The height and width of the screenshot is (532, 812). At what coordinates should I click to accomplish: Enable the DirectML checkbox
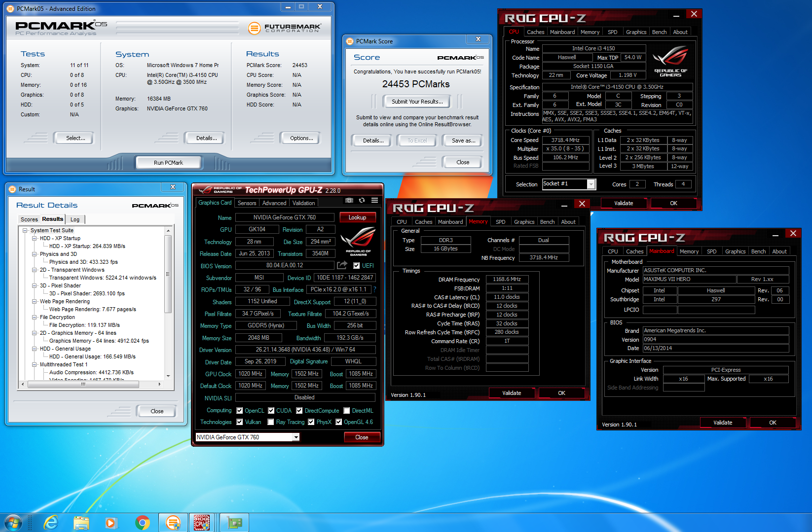pyautogui.click(x=347, y=410)
